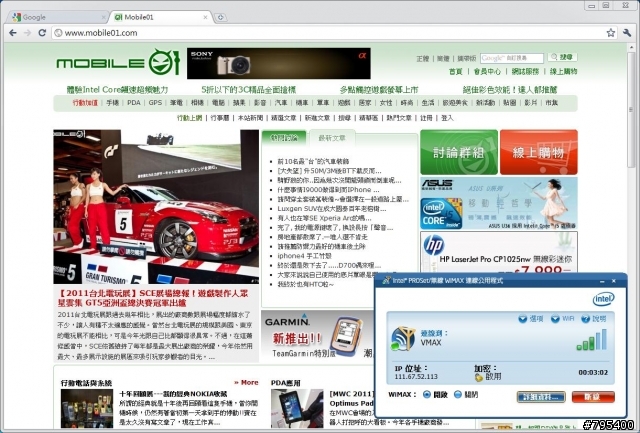Select the Mobile01 browser tab
The image size is (640, 433).
coord(161,17)
